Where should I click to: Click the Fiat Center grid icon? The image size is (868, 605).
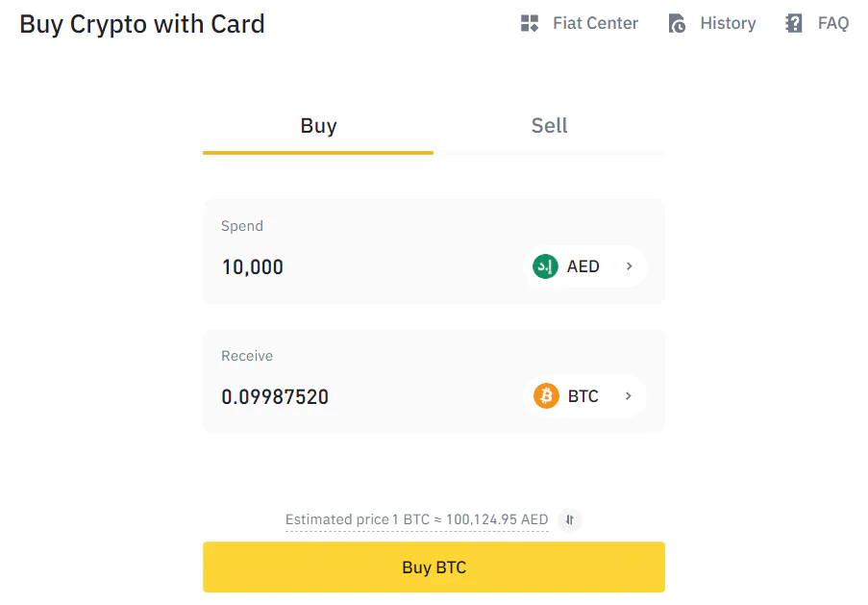[x=530, y=23]
